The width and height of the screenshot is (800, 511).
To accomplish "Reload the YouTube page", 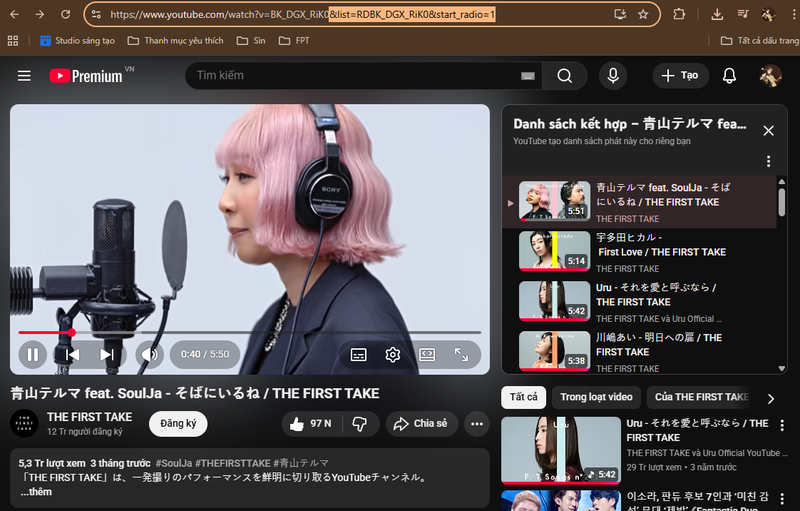I will [x=65, y=14].
